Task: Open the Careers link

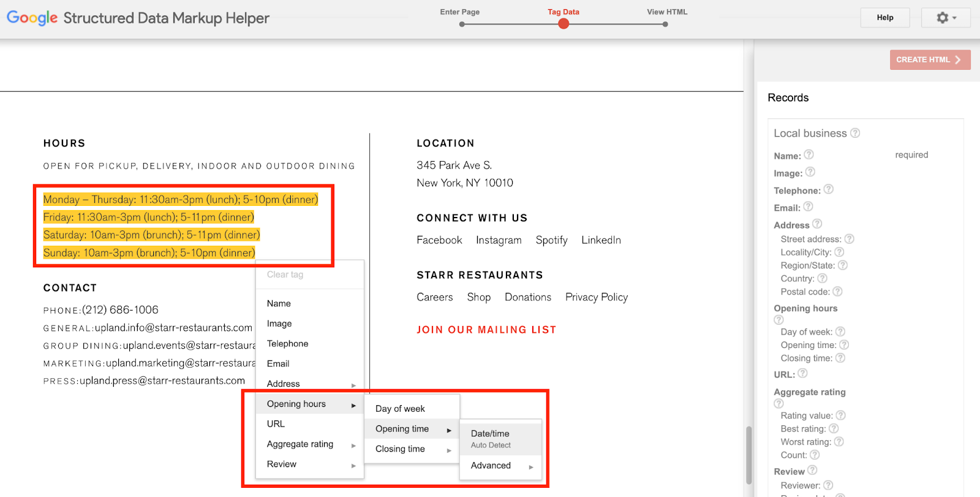Action: (435, 297)
